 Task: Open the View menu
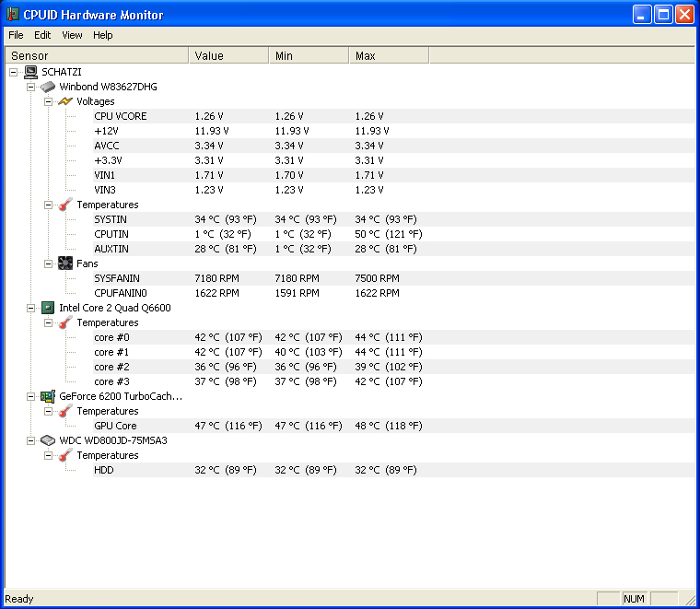click(x=72, y=35)
